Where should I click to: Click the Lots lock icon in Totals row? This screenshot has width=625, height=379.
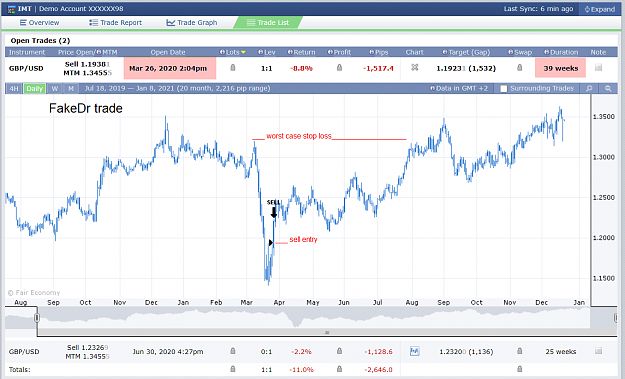click(233, 369)
